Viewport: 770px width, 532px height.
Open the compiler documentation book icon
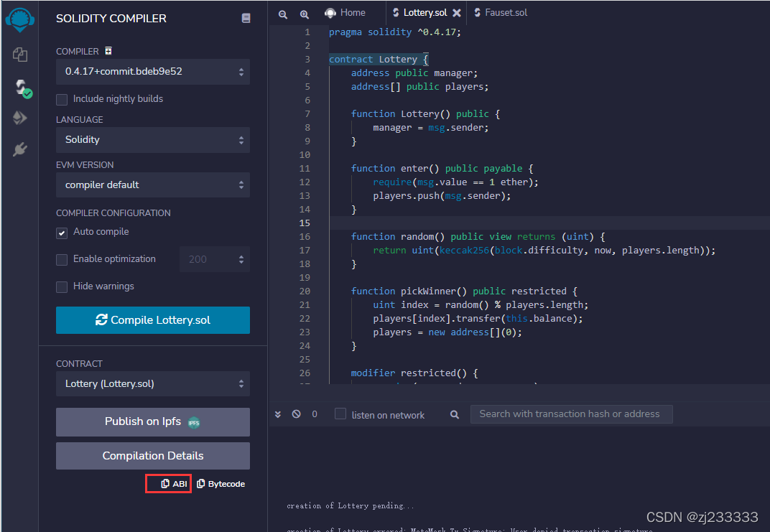[246, 18]
